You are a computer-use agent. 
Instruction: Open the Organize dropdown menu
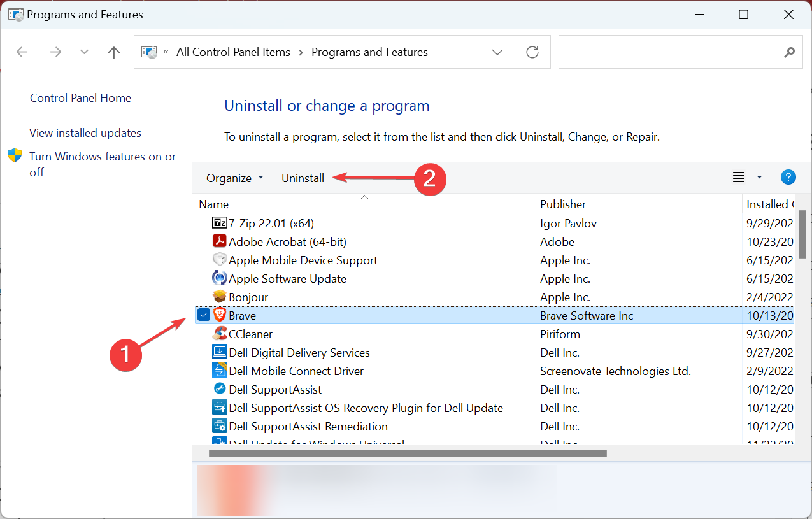235,178
